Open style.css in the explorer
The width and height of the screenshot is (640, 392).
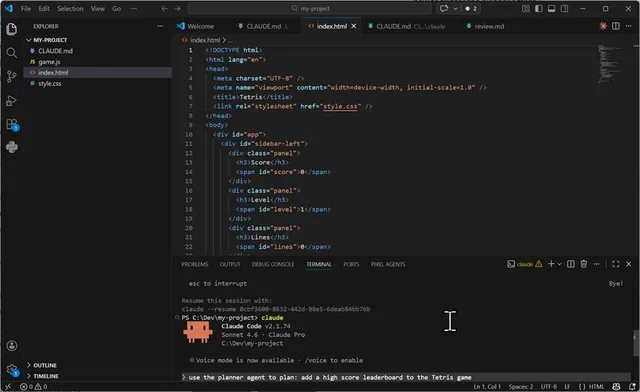coord(98,83)
